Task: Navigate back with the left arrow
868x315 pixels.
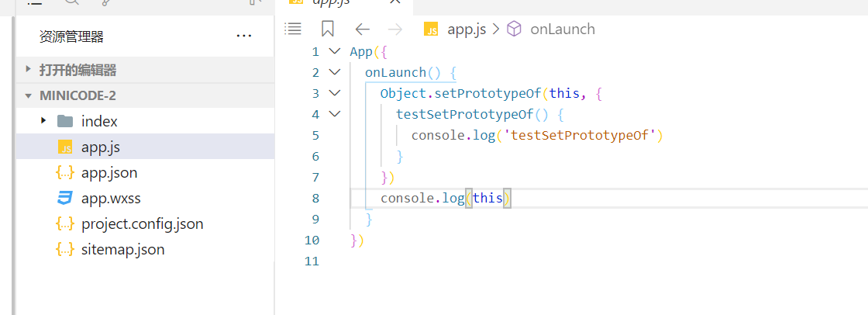Action: coord(362,29)
